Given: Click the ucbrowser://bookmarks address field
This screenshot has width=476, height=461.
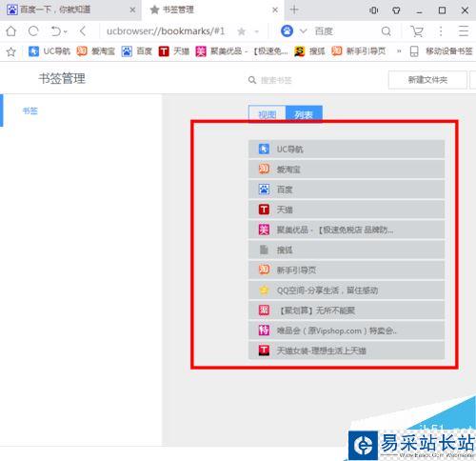Looking at the screenshot, I should point(166,31).
